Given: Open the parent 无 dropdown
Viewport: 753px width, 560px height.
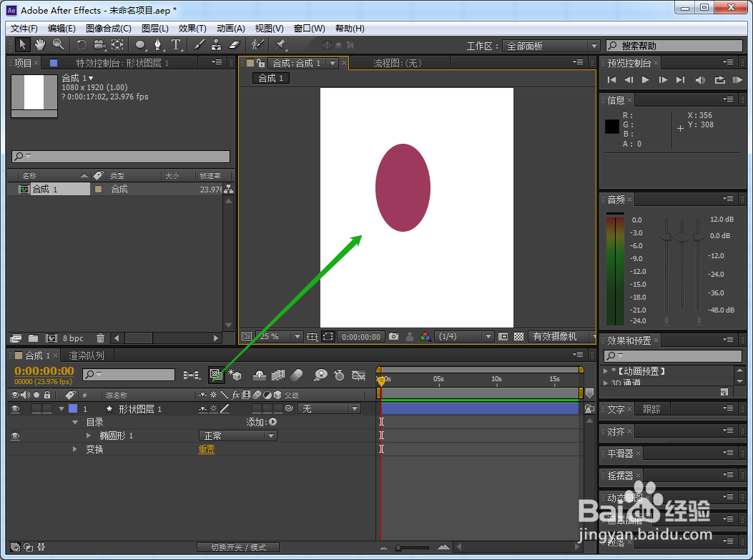Looking at the screenshot, I should pos(329,408).
